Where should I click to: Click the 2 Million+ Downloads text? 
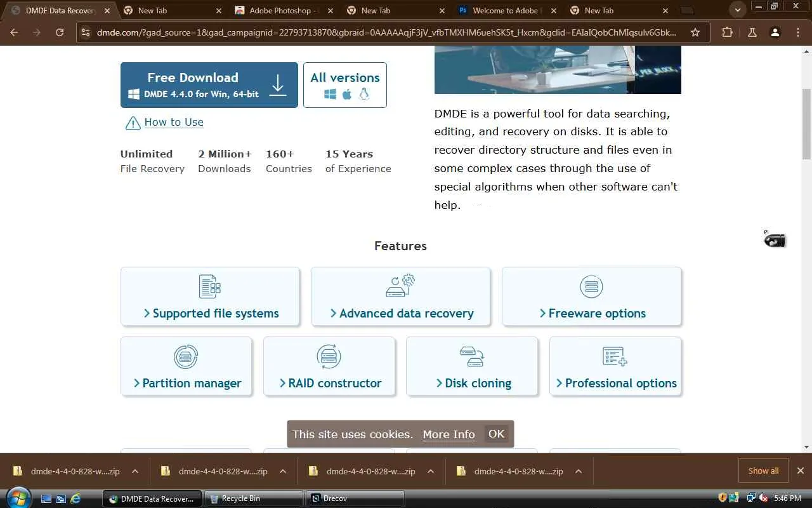(x=225, y=161)
